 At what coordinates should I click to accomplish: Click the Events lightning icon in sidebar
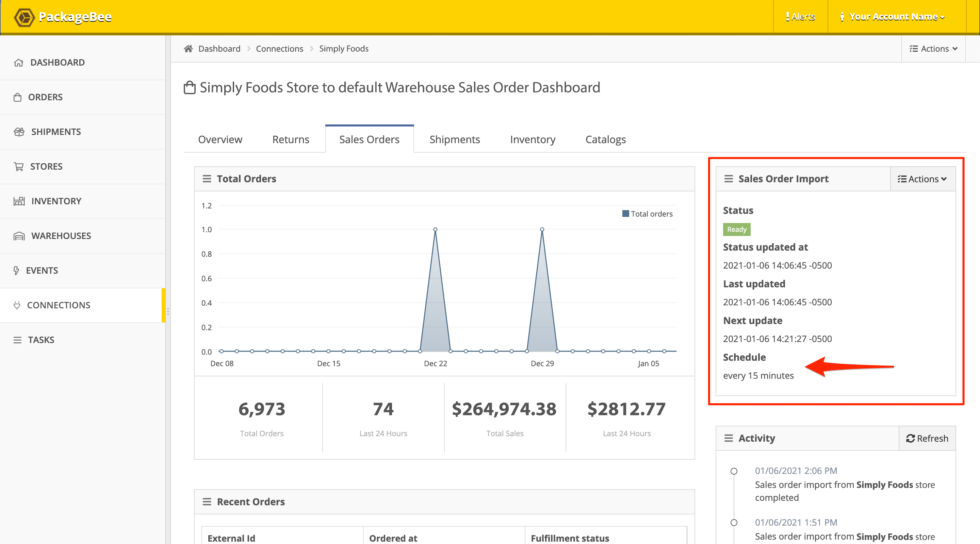pos(16,271)
